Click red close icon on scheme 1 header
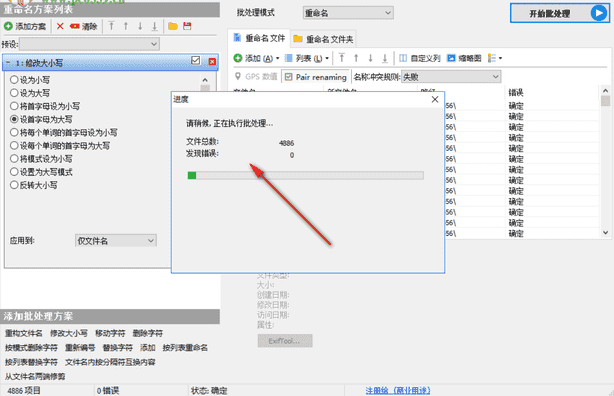Viewport: 614px width, 396px height. [212, 61]
